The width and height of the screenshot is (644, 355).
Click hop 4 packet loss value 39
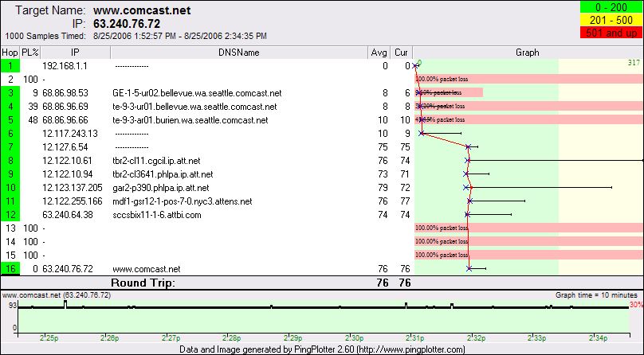coord(33,107)
